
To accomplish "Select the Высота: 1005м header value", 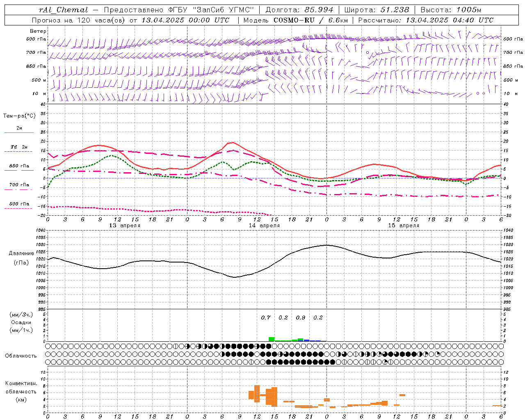I will click(x=451, y=10).
